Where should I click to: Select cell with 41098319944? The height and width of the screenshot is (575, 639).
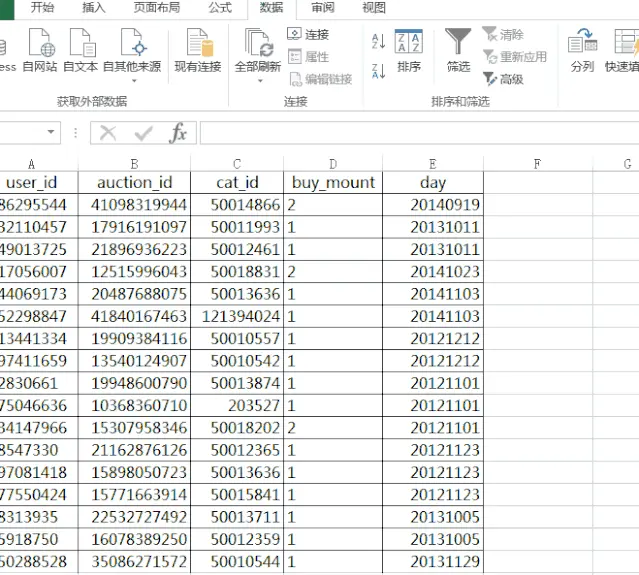(134, 205)
